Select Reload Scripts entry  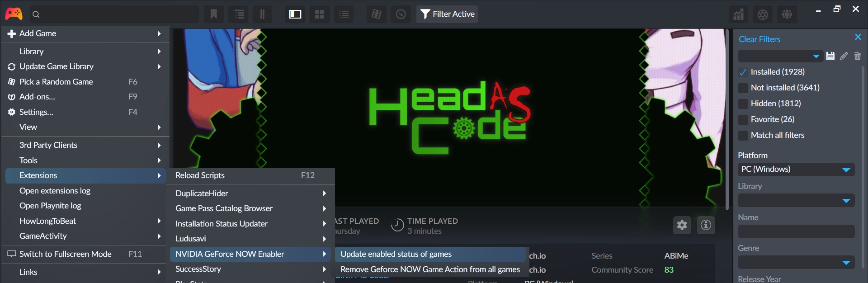[250, 175]
